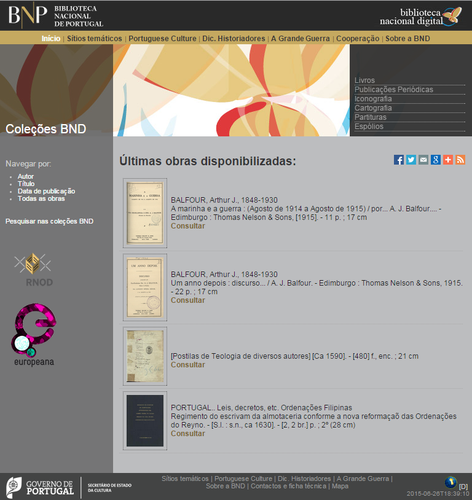Open the Livros collection
The width and height of the screenshot is (472, 500).
pyautogui.click(x=365, y=80)
